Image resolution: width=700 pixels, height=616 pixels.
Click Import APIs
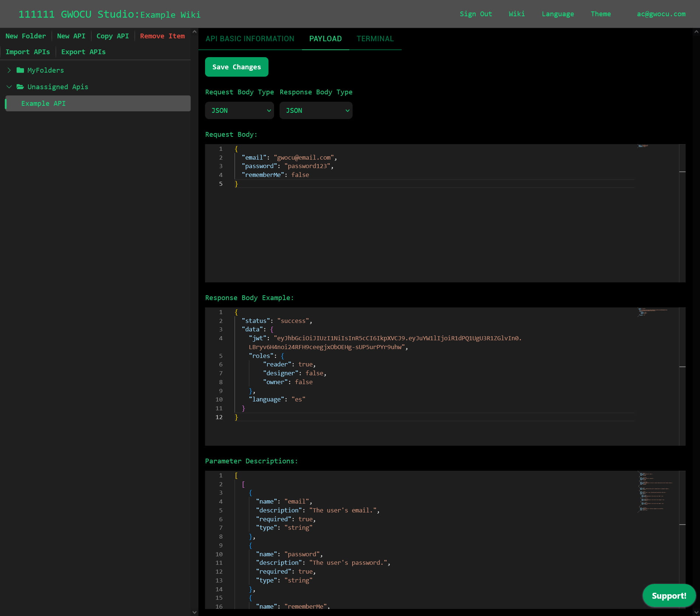pos(28,52)
